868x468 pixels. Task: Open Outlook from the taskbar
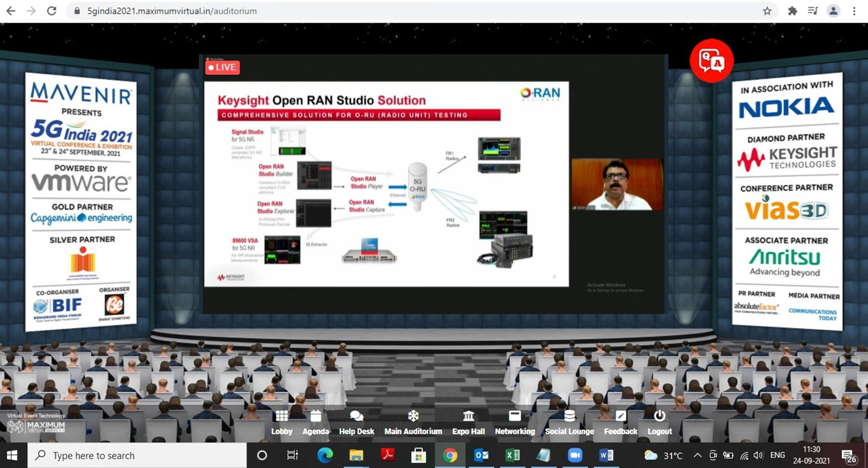pos(481,455)
